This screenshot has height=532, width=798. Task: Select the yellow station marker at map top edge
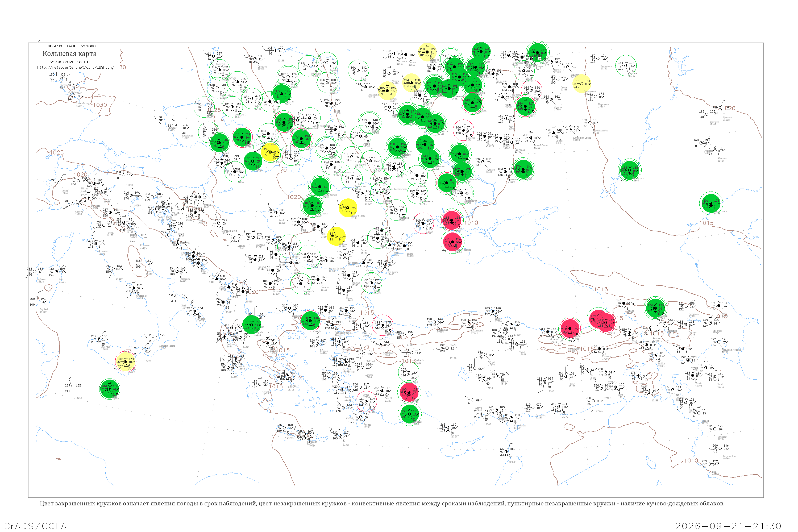pos(427,52)
